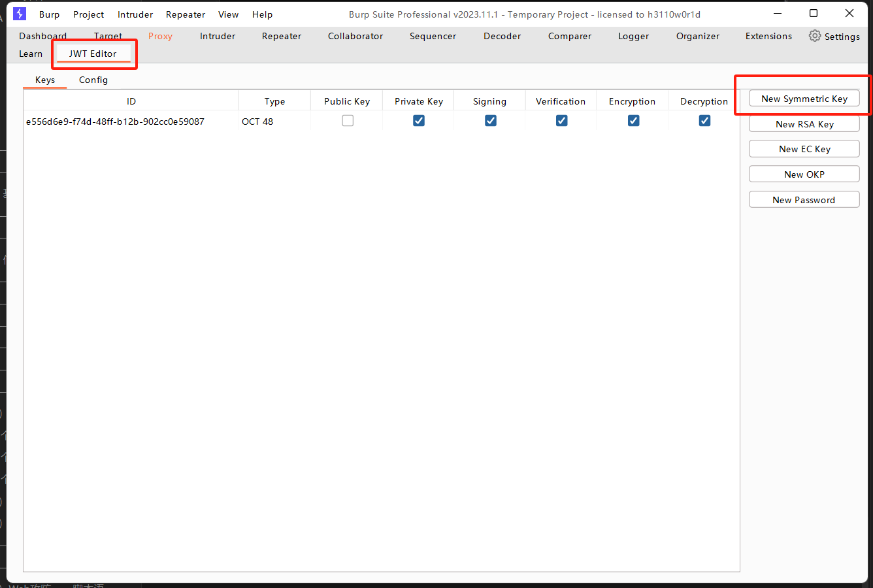Switch to the Decoder tab
873x588 pixels.
[x=502, y=36]
